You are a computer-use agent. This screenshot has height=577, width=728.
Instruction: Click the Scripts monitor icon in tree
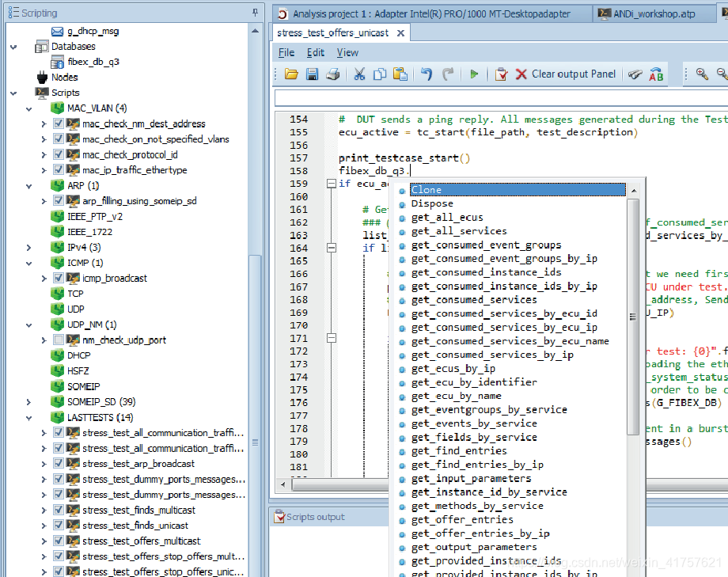click(42, 93)
